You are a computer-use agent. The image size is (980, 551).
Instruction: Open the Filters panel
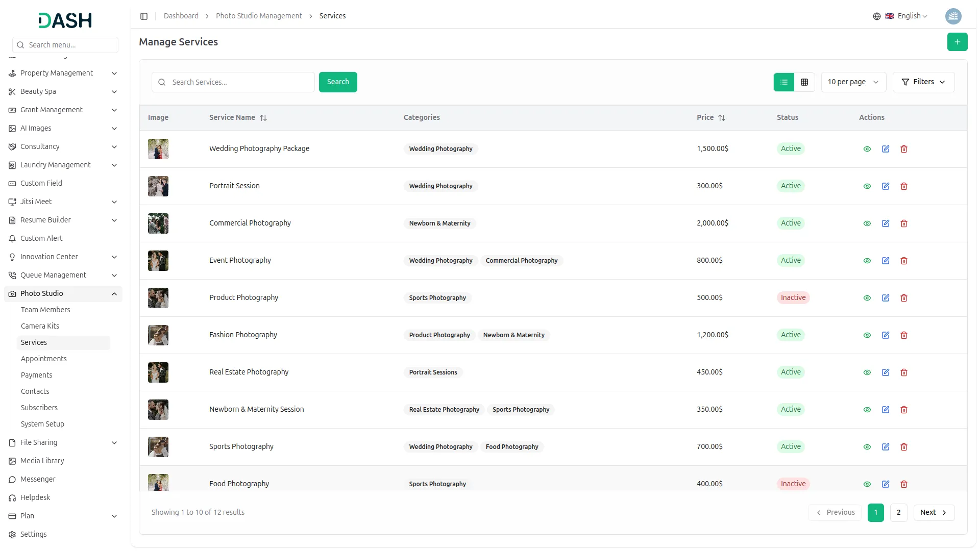(x=923, y=82)
